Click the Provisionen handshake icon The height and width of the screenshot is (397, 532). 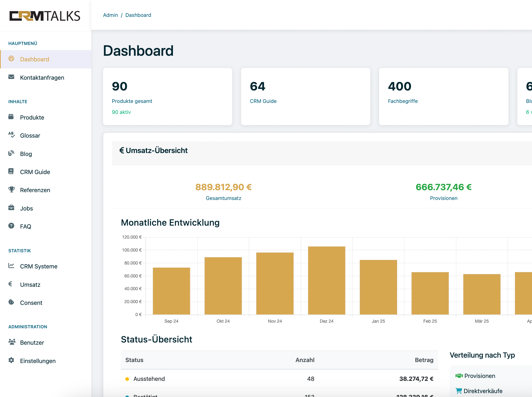[459, 376]
